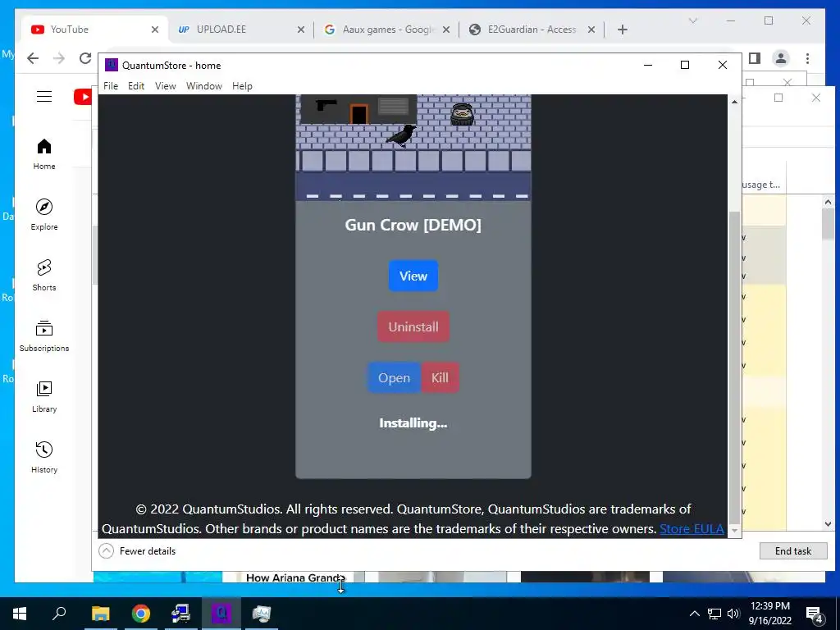Screen dimensions: 840x630
Task: Click QuantumStore scrollbar up arrow
Action: click(734, 101)
